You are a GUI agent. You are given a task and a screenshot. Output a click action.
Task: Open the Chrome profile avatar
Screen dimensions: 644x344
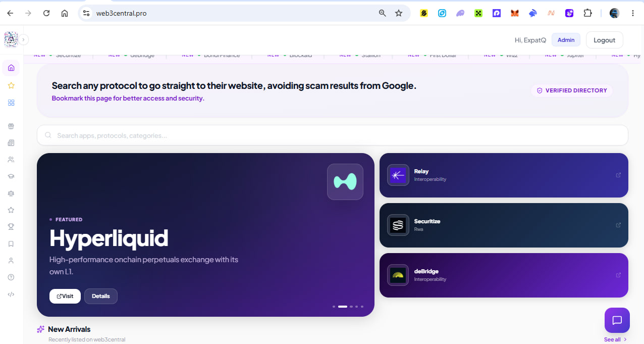[x=614, y=13]
